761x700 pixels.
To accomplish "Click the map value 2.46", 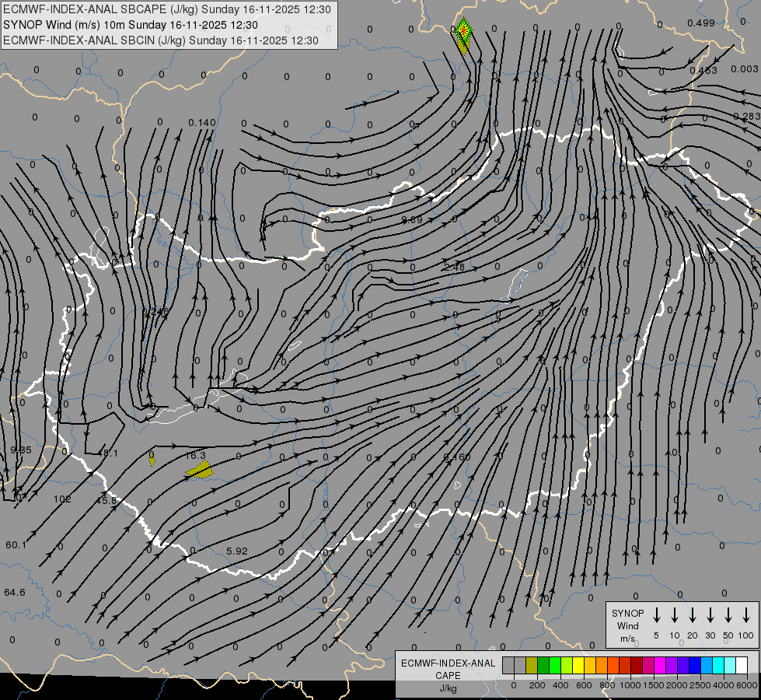I will tap(454, 267).
